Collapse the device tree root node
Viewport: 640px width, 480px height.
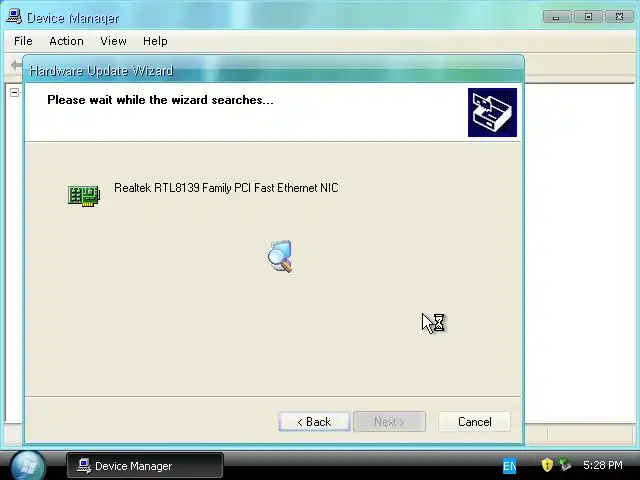14,92
